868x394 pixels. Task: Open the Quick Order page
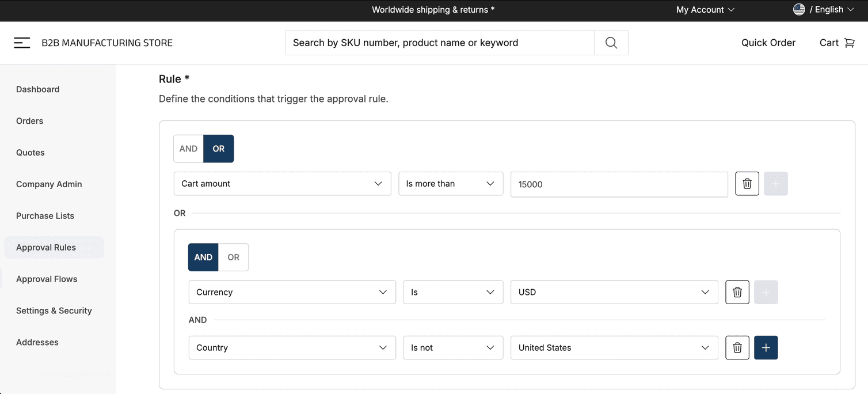tap(768, 42)
